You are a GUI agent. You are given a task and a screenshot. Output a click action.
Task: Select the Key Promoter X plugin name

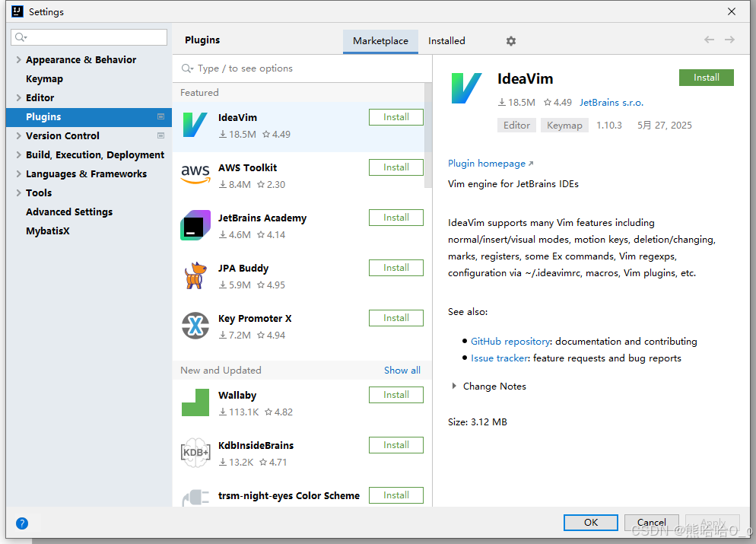coord(255,318)
